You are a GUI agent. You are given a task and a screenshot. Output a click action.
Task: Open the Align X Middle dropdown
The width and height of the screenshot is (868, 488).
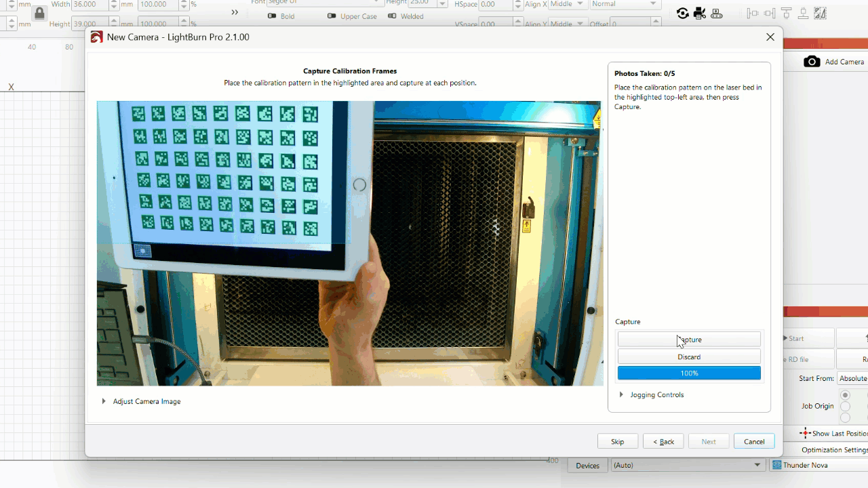[567, 4]
